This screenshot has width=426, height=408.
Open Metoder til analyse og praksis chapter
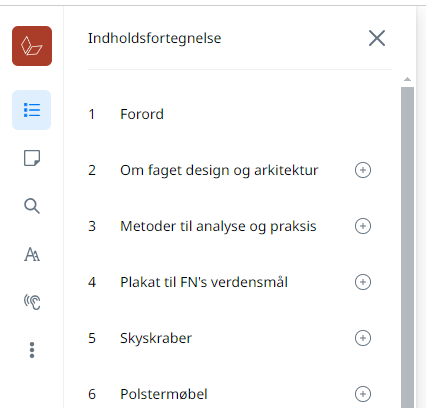[218, 226]
